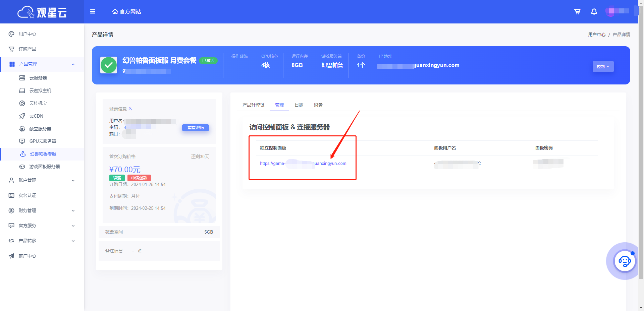644x311 pixels.
Task: Switch to the 日志 tab
Action: tap(299, 105)
